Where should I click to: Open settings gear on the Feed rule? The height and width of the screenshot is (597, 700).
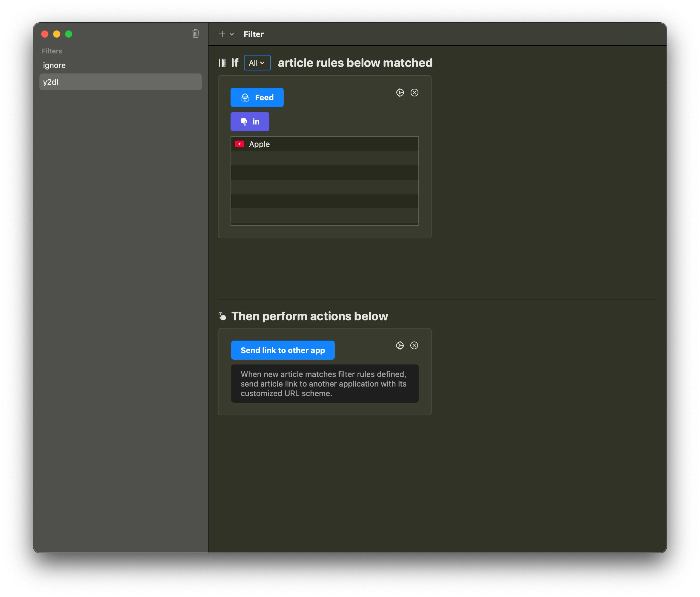(x=400, y=93)
